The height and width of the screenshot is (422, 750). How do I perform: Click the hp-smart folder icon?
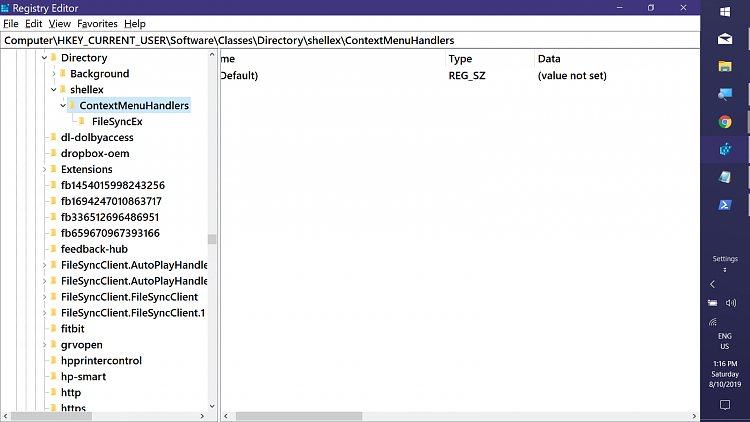(x=54, y=377)
